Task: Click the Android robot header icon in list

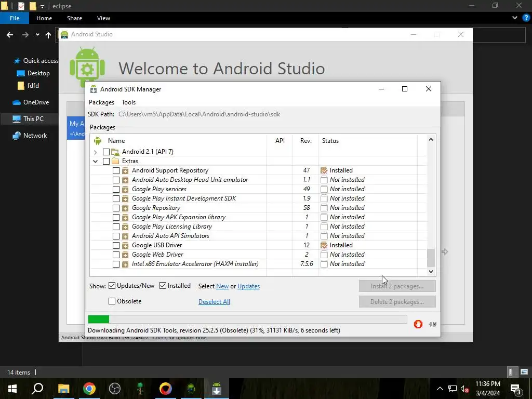Action: coord(98,140)
